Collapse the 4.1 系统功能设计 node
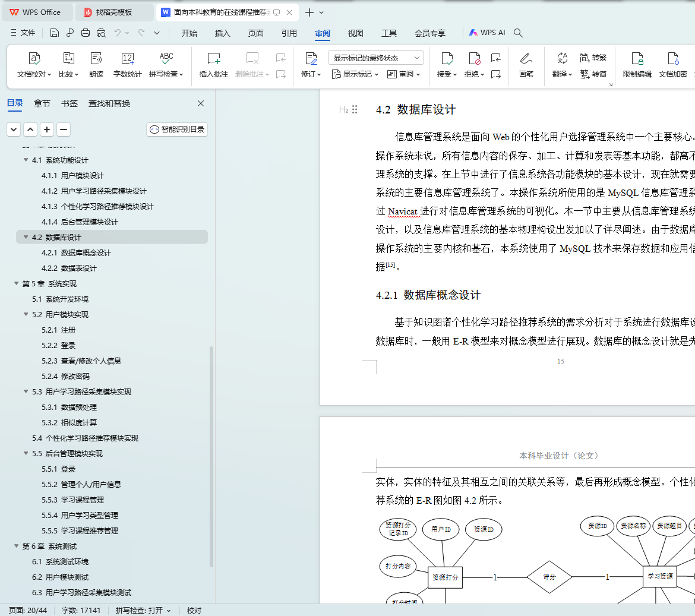The height and width of the screenshot is (616, 695). point(26,160)
